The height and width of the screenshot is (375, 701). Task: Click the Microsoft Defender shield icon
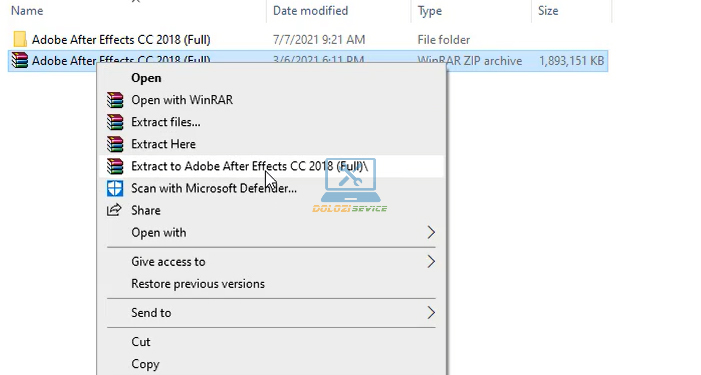pos(115,188)
